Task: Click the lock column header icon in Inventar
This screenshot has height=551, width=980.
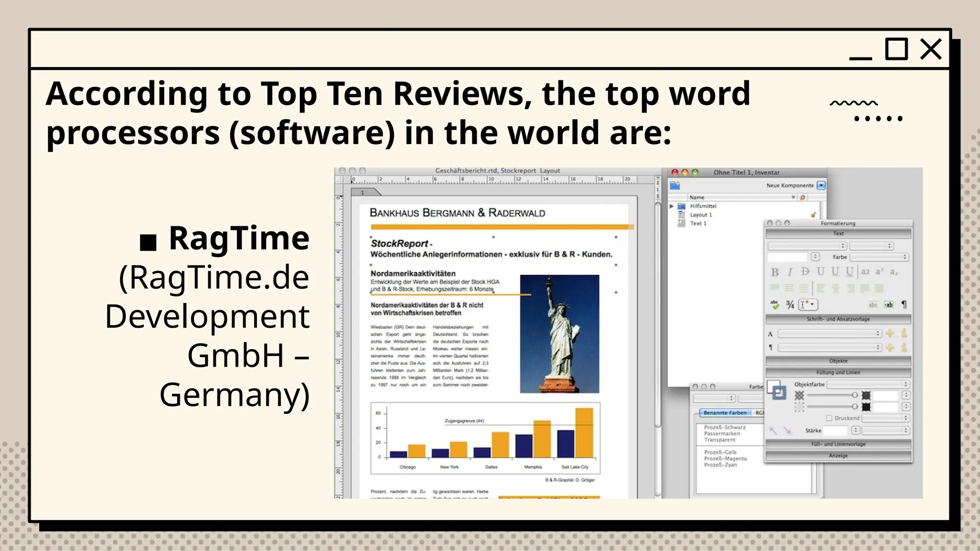Action: click(803, 197)
